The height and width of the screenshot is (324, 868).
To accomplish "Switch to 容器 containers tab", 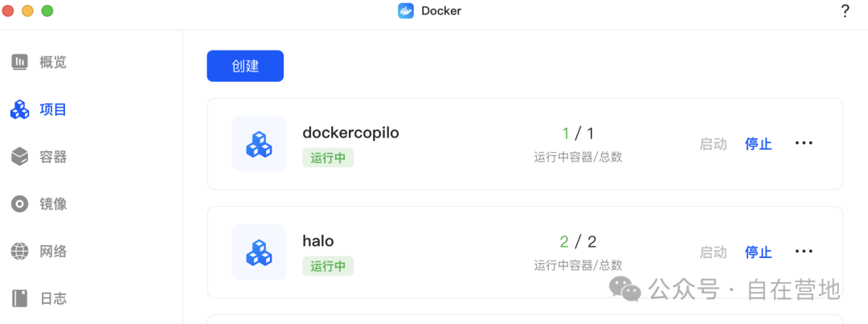I will [x=53, y=157].
